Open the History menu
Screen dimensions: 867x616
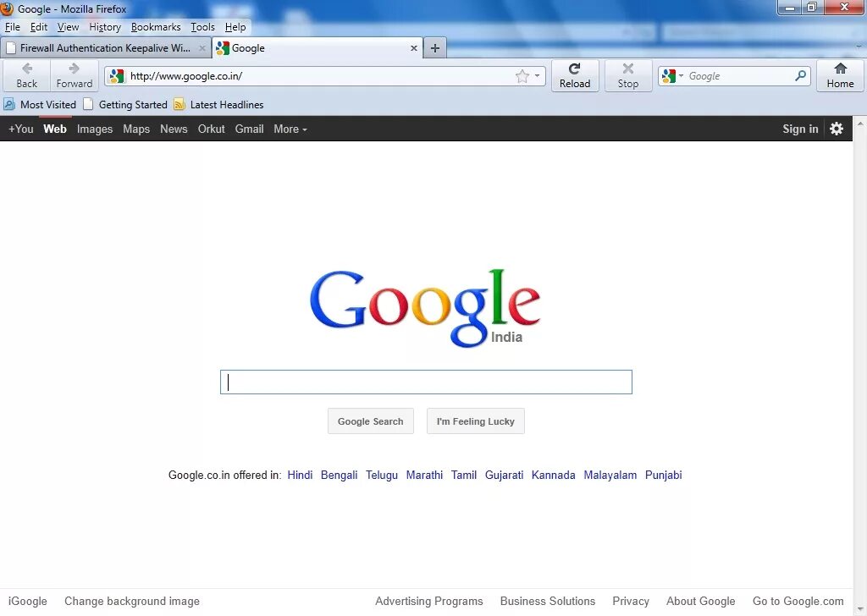tap(105, 27)
